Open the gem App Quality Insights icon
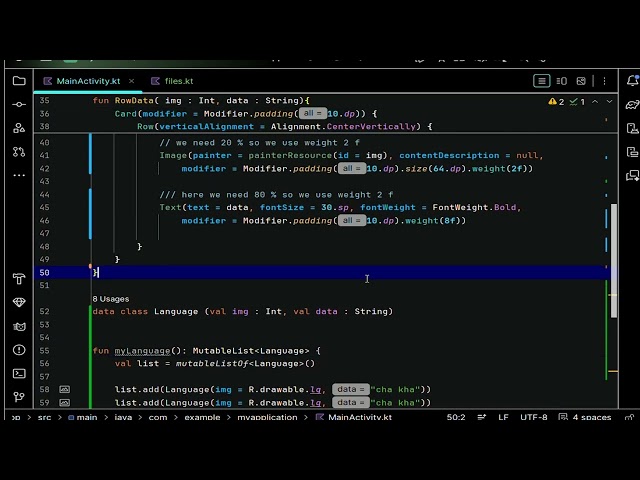This screenshot has height=480, width=640. pyautogui.click(x=19, y=302)
